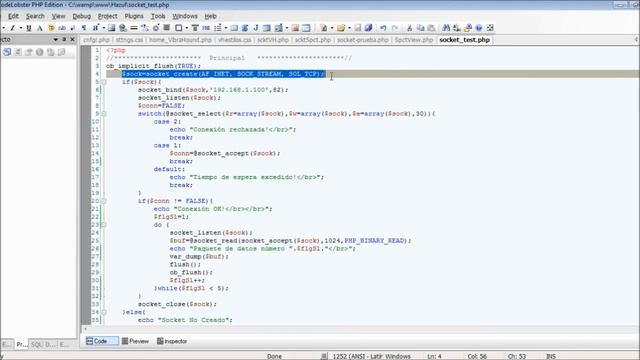Open the Search menu
This screenshot has height=360, width=640.
pos(35,16)
